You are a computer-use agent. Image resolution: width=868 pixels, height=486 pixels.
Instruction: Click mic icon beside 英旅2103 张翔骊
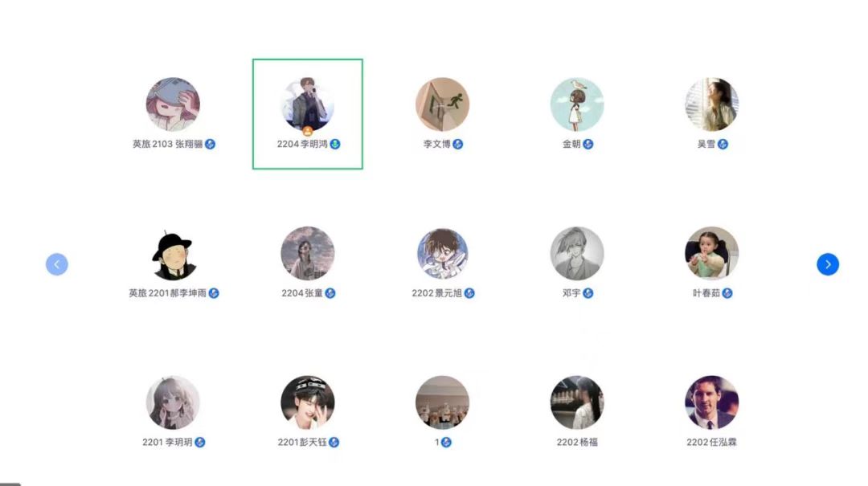[210, 144]
